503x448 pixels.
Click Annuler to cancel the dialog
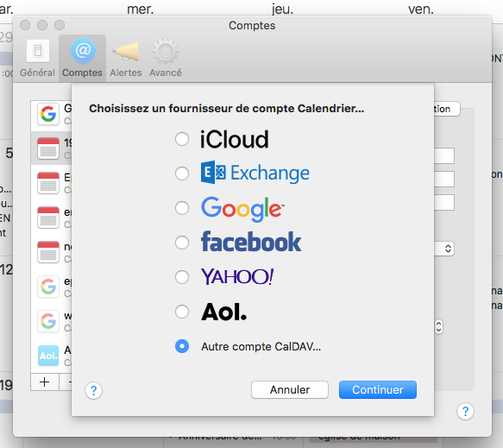point(290,389)
